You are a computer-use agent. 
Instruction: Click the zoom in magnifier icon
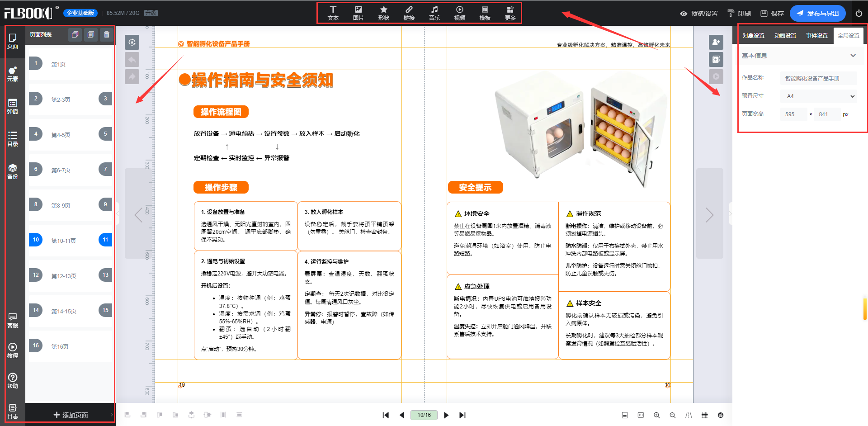(x=656, y=415)
